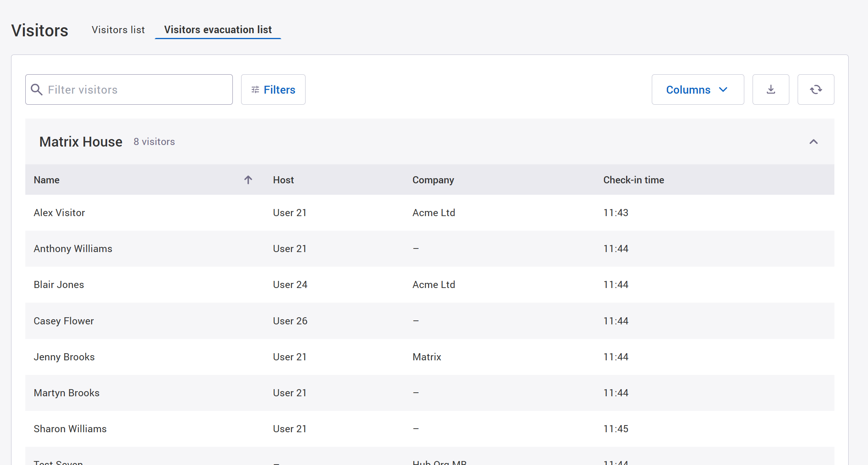Image resolution: width=868 pixels, height=465 pixels.
Task: Click Acme Ltd in Blair Jones row
Action: [x=434, y=285]
